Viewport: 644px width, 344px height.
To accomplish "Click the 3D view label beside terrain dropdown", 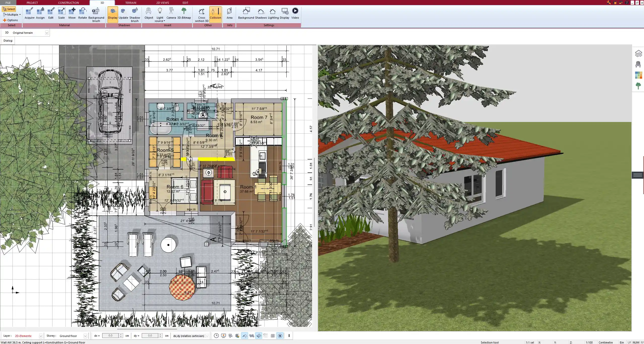I will click(7, 33).
